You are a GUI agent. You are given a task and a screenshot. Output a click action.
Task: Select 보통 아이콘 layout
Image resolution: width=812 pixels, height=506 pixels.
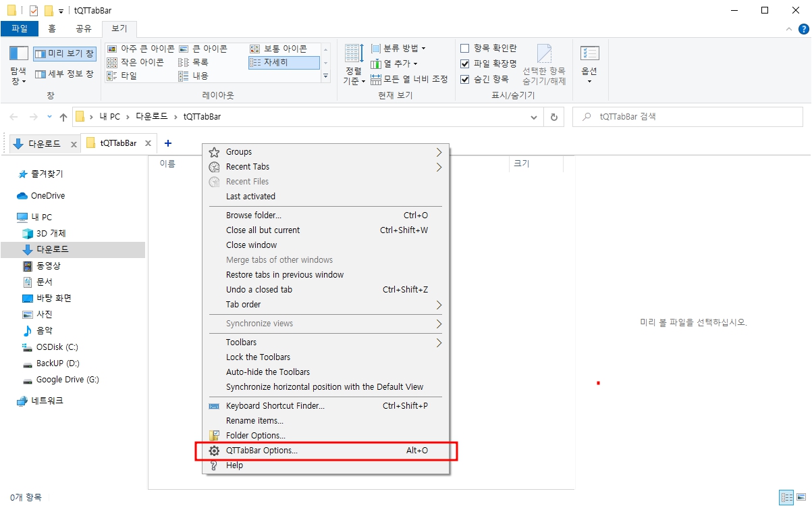pos(278,49)
